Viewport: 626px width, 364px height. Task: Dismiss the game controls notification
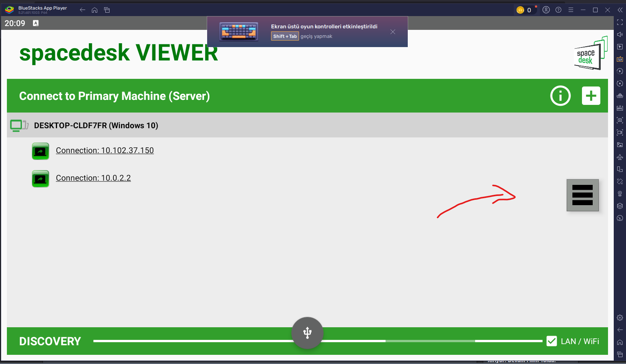[x=393, y=32]
